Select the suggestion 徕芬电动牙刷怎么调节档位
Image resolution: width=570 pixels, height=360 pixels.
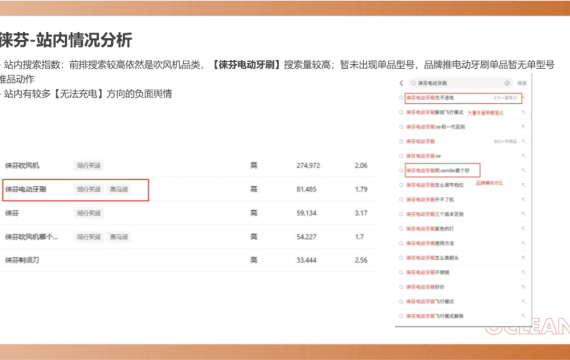pyautogui.click(x=435, y=185)
